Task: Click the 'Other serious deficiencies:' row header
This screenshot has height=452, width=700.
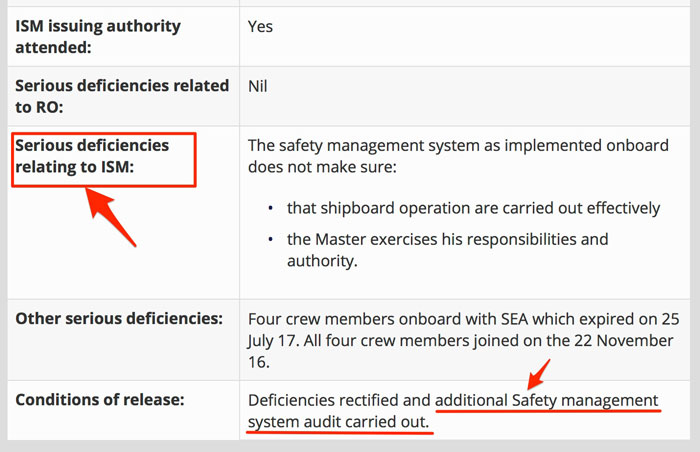Action: tap(119, 319)
